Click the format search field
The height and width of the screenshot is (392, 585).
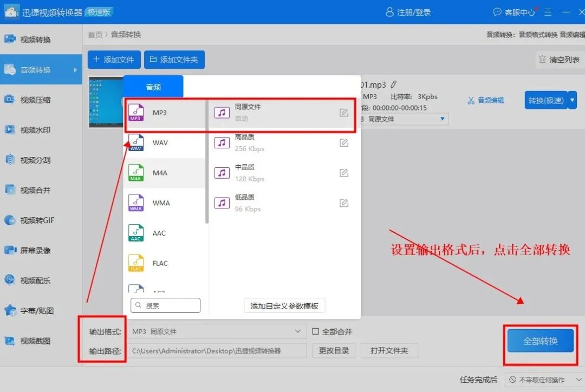pos(165,305)
